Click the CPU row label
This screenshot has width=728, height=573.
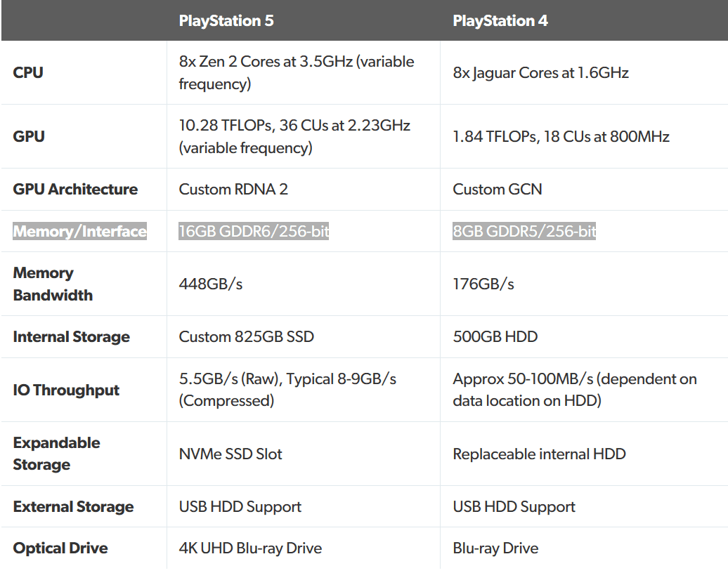click(28, 72)
